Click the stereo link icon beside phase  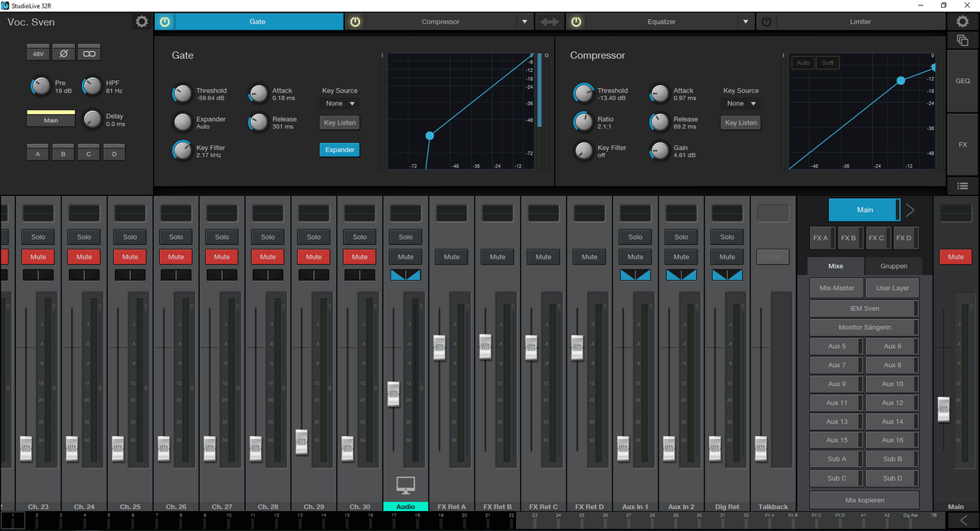pos(90,54)
